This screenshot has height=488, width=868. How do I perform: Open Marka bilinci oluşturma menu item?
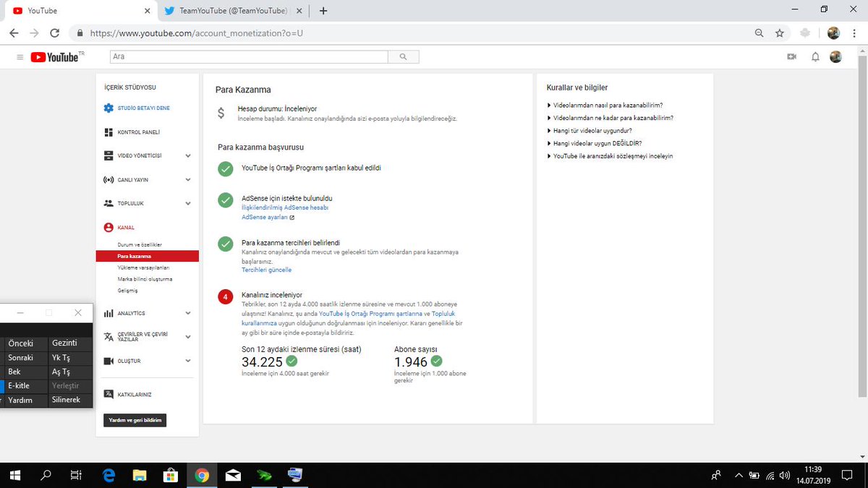click(x=145, y=279)
